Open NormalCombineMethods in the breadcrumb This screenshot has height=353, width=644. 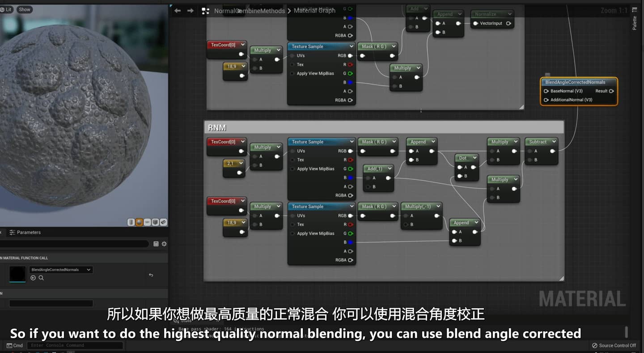coord(249,11)
